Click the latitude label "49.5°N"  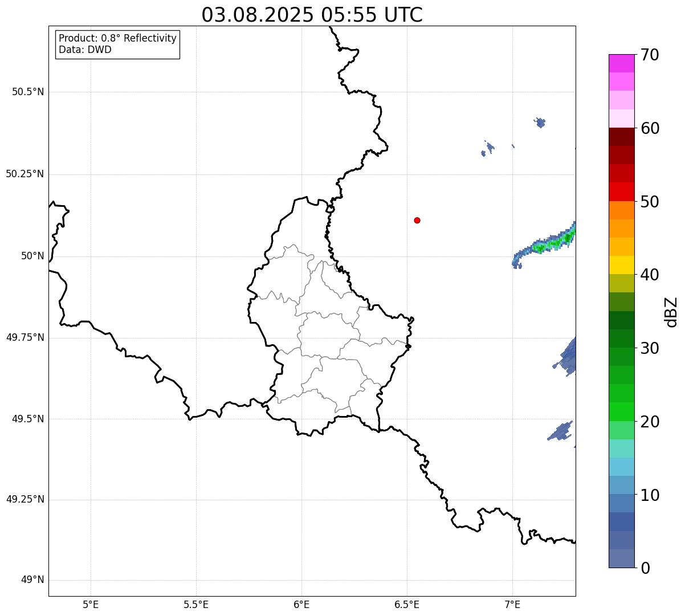pyautogui.click(x=28, y=419)
